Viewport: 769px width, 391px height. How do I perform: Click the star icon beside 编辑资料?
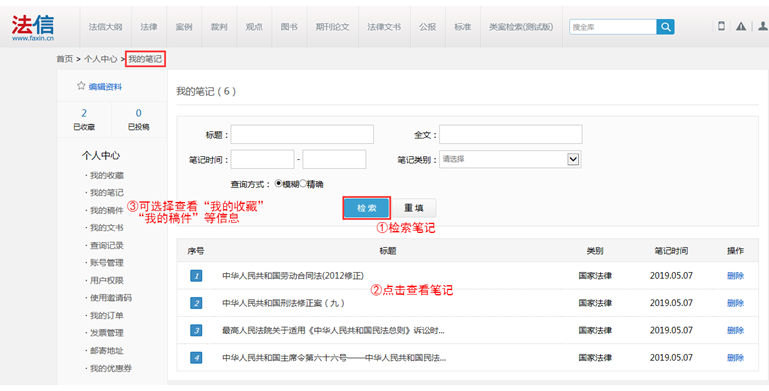81,86
